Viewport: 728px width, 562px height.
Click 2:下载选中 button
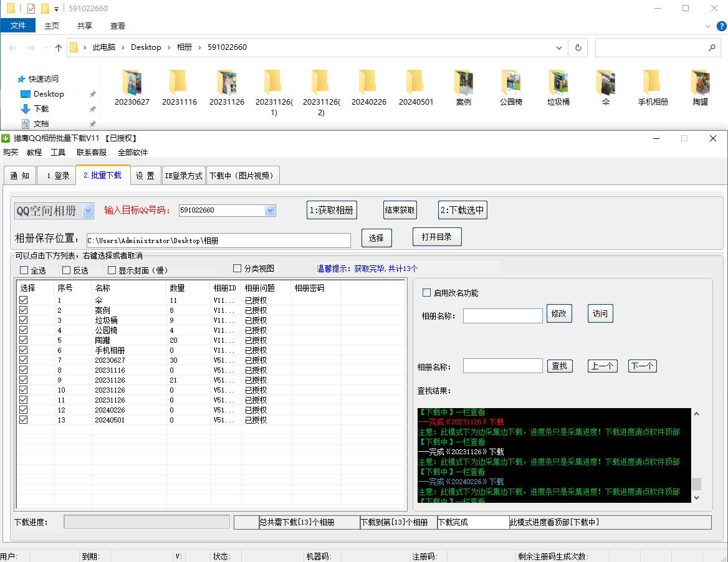tap(462, 210)
